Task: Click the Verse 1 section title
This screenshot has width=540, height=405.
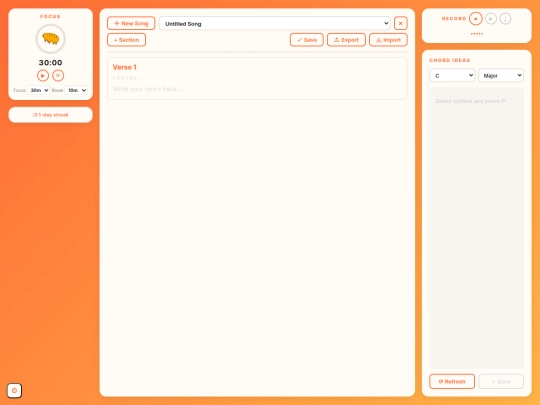Action: [125, 67]
